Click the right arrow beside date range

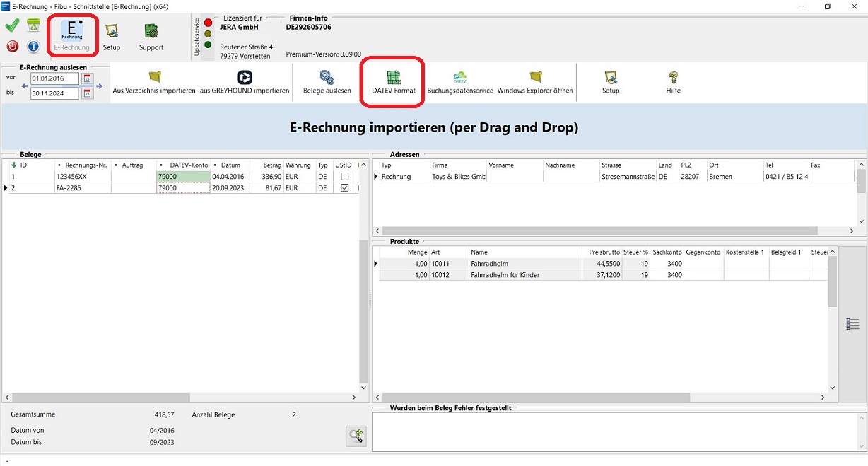click(x=100, y=86)
